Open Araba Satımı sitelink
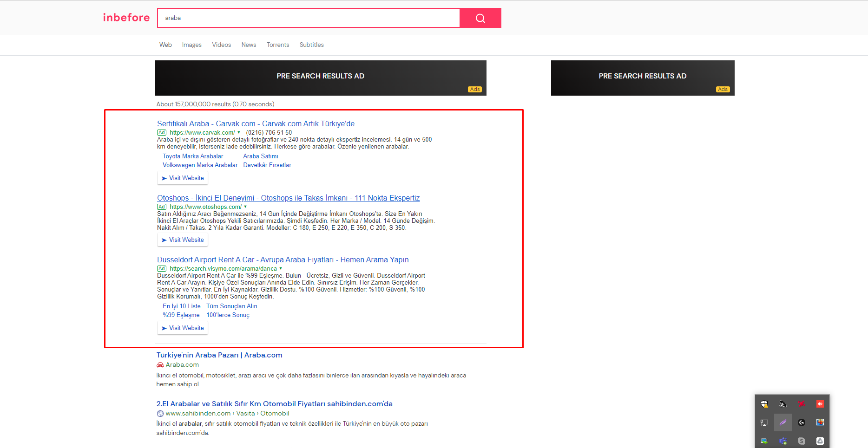 click(x=261, y=156)
